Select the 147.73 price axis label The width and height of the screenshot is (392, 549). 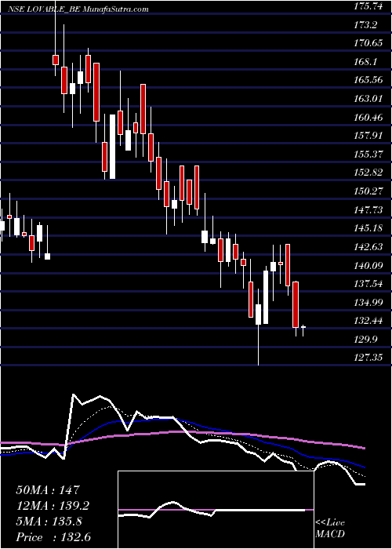(x=367, y=209)
